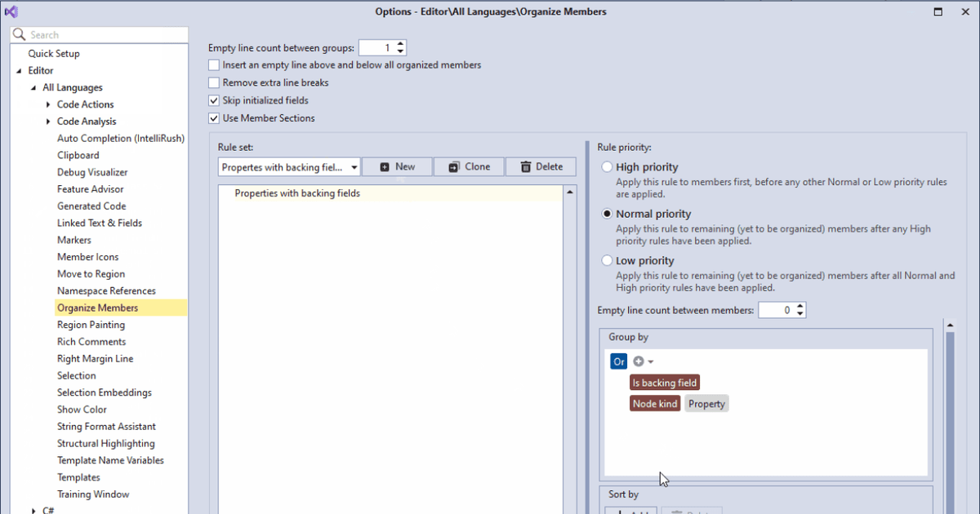Open the Rule set dropdown

[x=354, y=167]
